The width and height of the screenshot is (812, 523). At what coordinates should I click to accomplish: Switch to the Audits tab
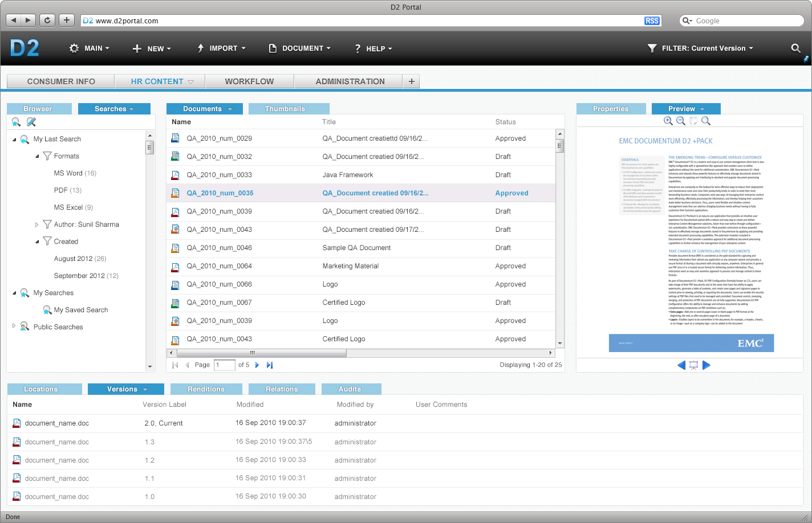pos(350,389)
